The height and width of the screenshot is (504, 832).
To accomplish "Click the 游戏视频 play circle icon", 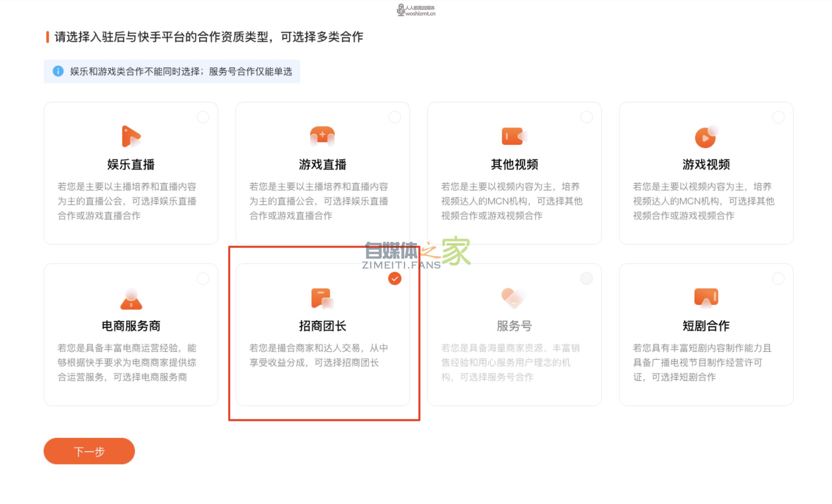I will tap(706, 137).
